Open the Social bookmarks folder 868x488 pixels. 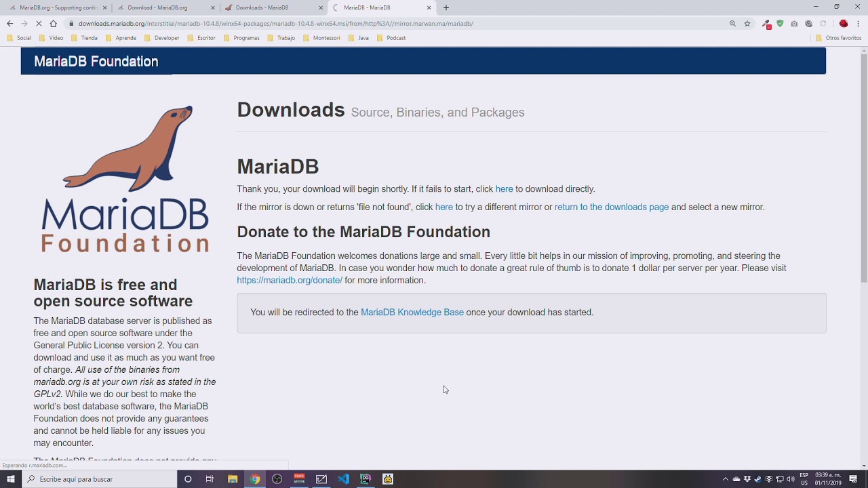click(19, 38)
